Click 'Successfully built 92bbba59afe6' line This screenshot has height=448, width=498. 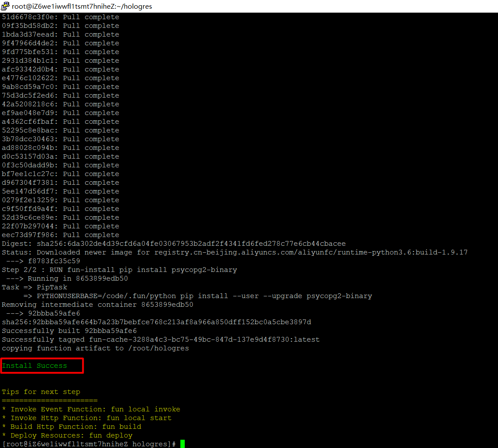(x=69, y=331)
